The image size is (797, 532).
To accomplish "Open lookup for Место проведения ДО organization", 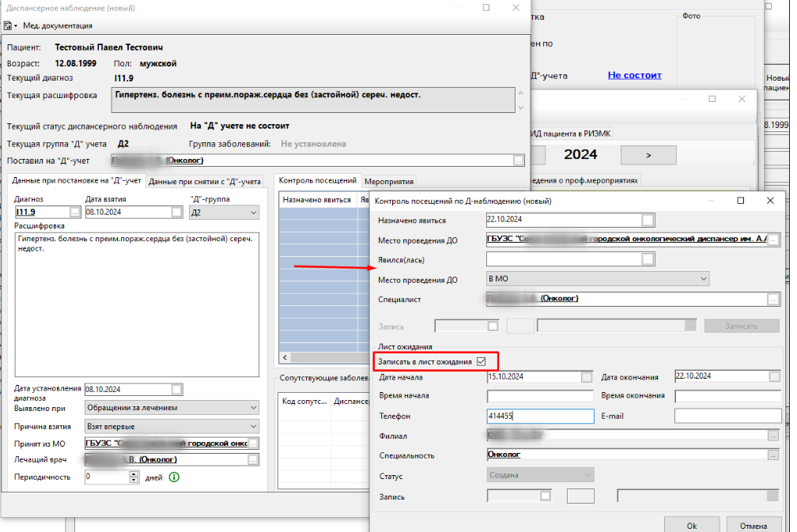I will coord(773,240).
